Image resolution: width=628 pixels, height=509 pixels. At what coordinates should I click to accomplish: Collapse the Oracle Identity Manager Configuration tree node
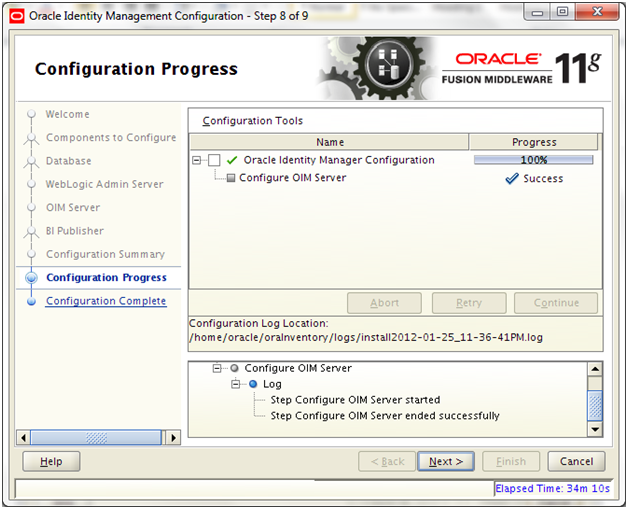point(196,160)
